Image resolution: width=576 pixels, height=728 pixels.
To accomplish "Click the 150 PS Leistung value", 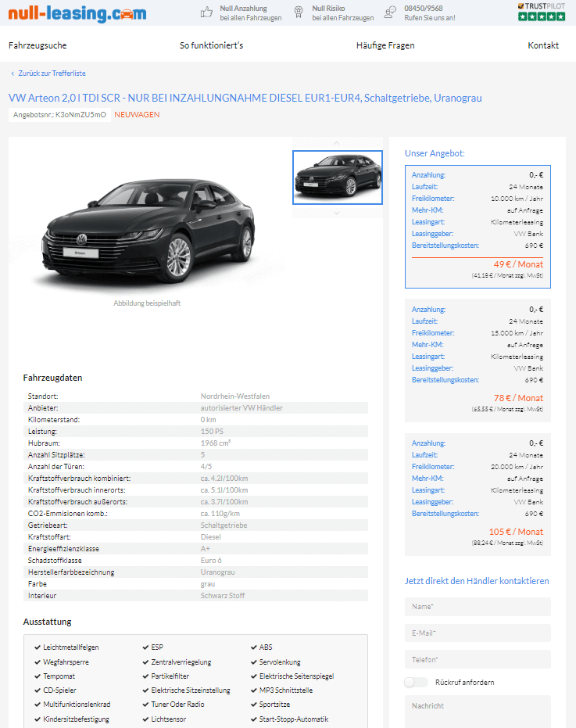I will point(212,432).
